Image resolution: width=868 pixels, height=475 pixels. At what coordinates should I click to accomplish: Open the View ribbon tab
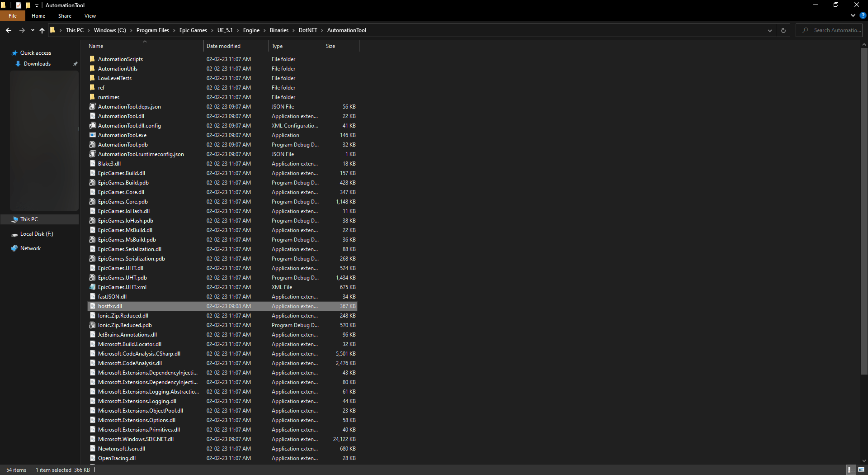[90, 16]
